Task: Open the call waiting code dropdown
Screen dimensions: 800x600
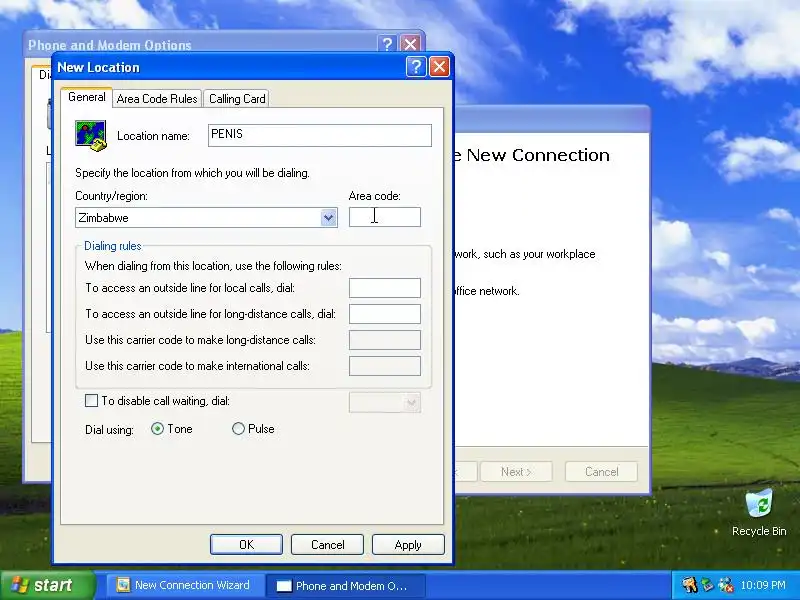Action: 411,403
